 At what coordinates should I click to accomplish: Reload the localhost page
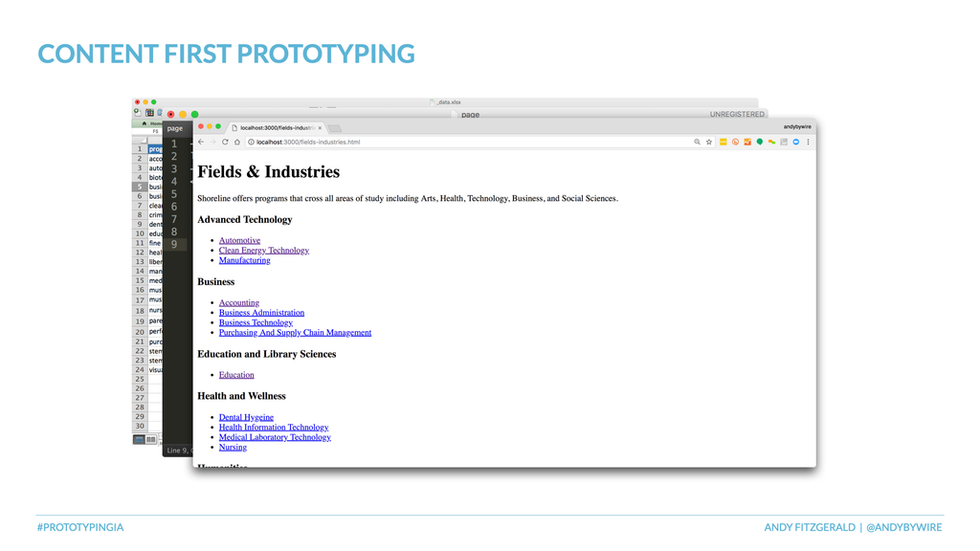point(225,142)
